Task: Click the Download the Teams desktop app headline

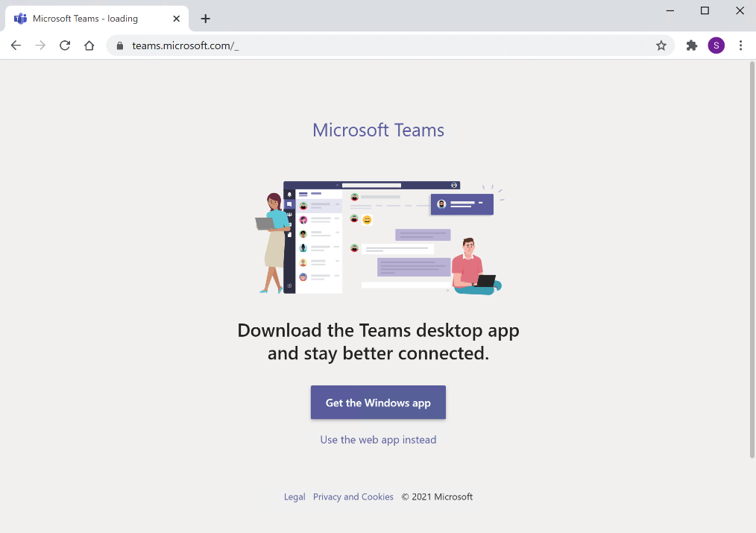Action: click(378, 341)
